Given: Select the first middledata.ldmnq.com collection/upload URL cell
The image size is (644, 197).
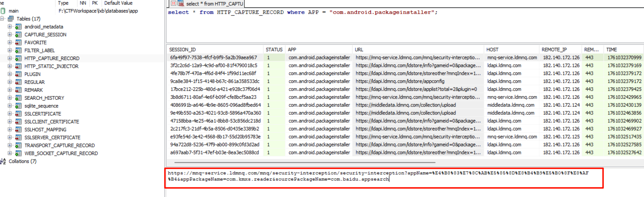Looking at the screenshot, I should click(x=406, y=105).
